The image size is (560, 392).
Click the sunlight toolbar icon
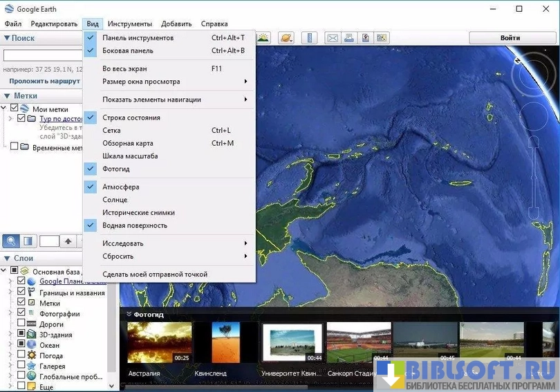click(263, 38)
